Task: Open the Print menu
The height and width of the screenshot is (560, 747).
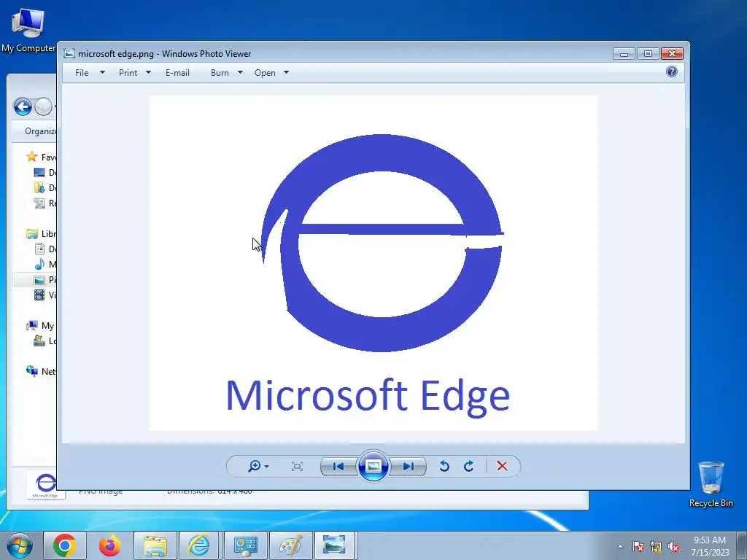Action: click(128, 72)
